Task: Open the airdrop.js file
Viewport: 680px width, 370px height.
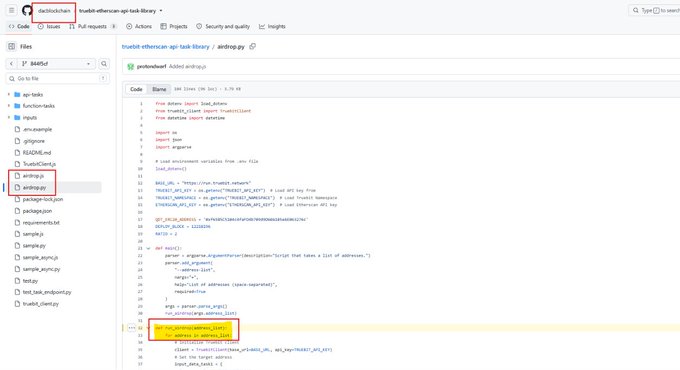Action: point(33,176)
